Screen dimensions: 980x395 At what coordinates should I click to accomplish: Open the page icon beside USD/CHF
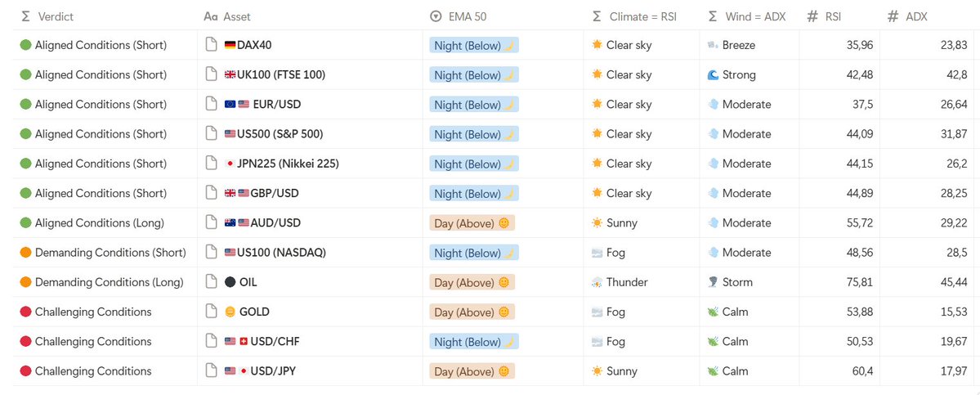coord(212,341)
